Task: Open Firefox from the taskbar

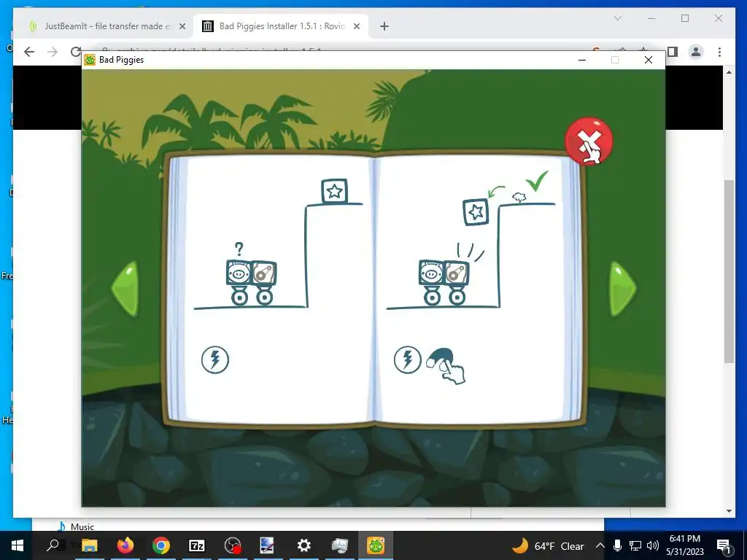Action: (x=125, y=545)
